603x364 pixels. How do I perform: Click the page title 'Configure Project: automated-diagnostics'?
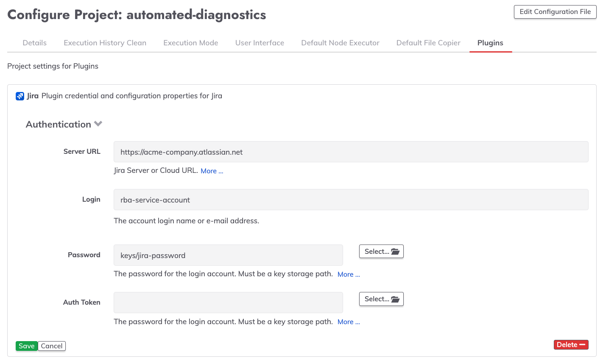point(137,14)
